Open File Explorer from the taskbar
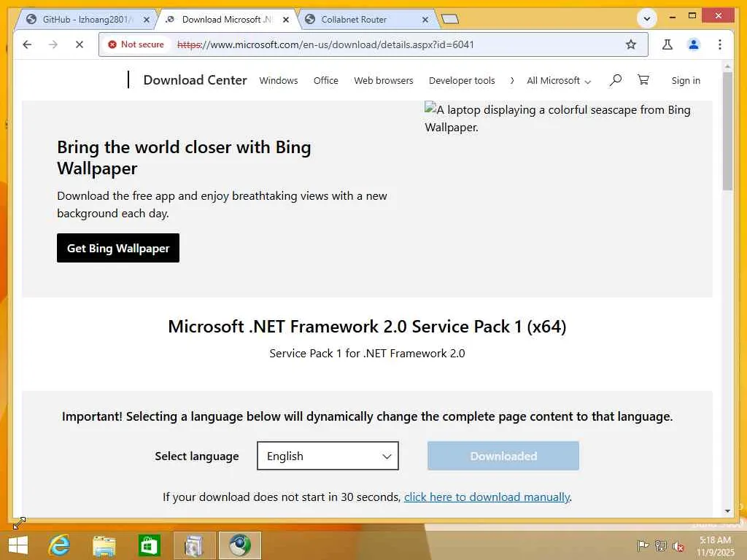 click(x=104, y=545)
